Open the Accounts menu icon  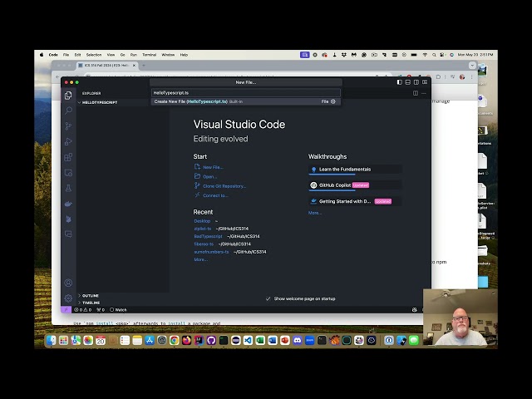68,283
